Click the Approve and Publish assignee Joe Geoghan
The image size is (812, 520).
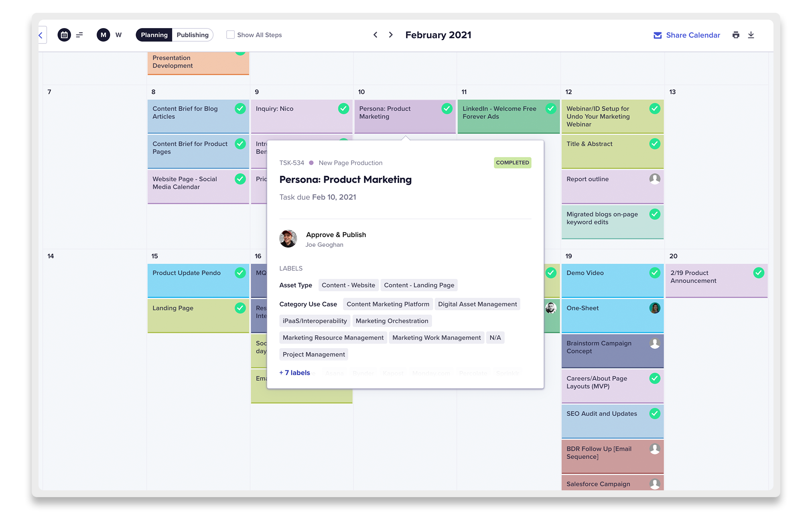tap(325, 244)
